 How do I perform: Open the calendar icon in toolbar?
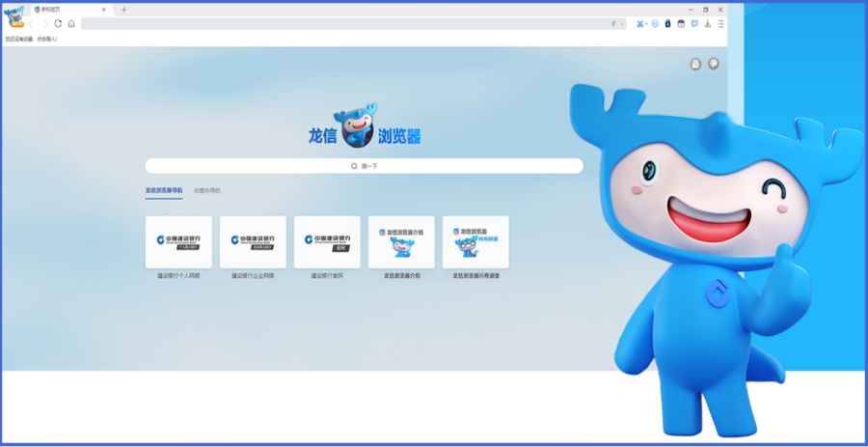681,24
